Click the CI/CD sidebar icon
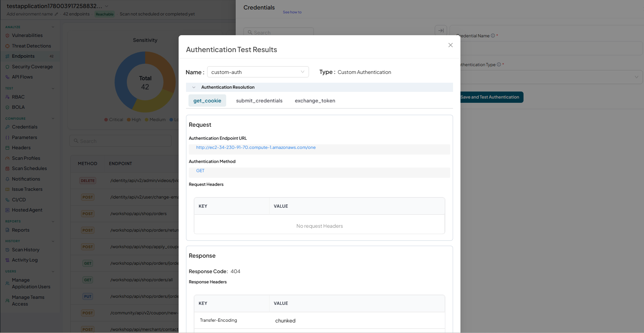Viewport: 644px width, 333px height. pos(7,200)
